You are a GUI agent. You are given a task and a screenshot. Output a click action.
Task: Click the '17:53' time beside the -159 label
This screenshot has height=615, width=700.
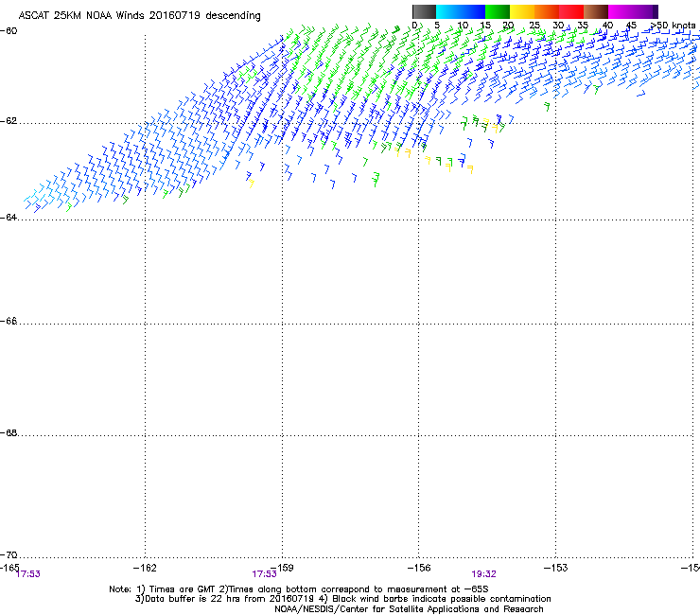coord(264,574)
